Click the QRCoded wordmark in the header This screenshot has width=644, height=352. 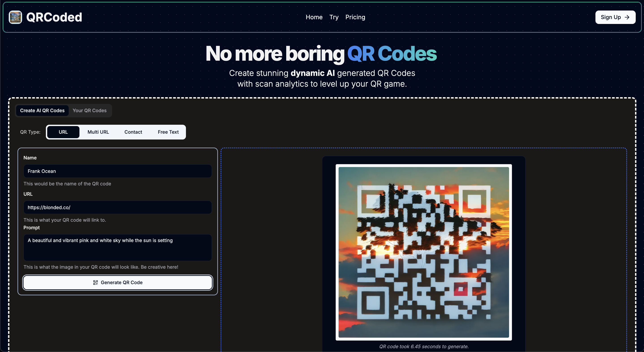click(54, 17)
